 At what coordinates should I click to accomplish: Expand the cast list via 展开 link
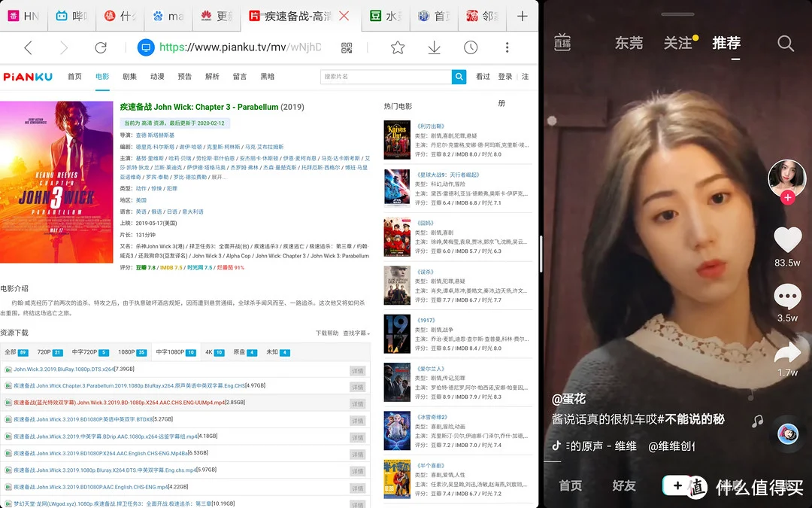click(x=219, y=177)
